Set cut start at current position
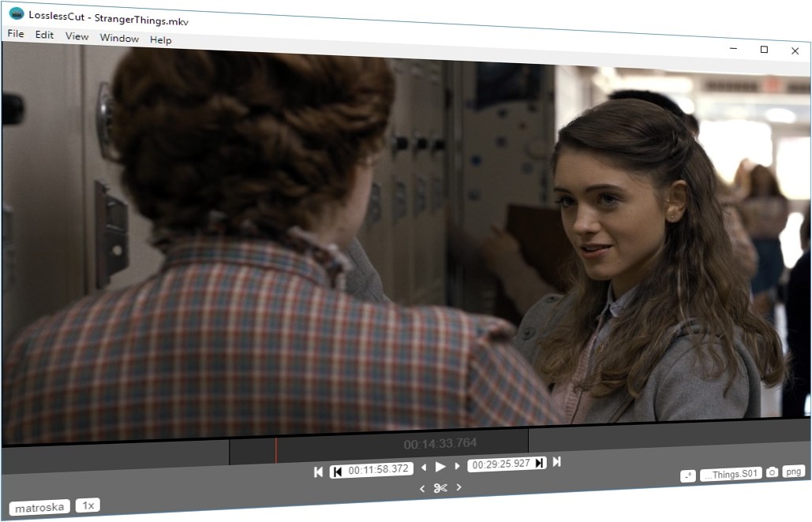This screenshot has width=812, height=522. click(338, 472)
